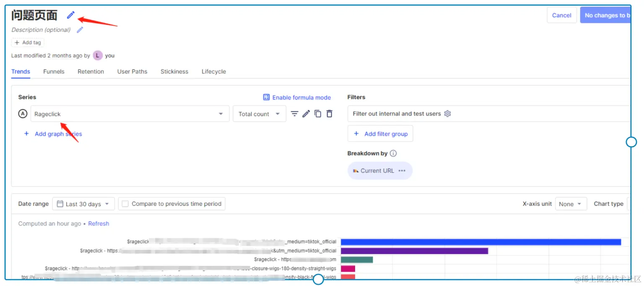The height and width of the screenshot is (286, 644).
Task: Toggle Compare to previous time period checkbox
Action: [125, 204]
